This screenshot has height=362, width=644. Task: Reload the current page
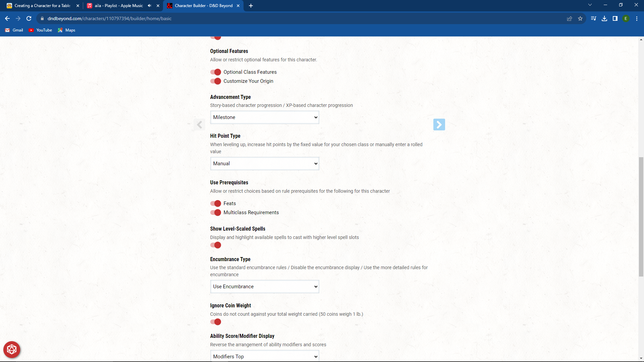click(29, 18)
